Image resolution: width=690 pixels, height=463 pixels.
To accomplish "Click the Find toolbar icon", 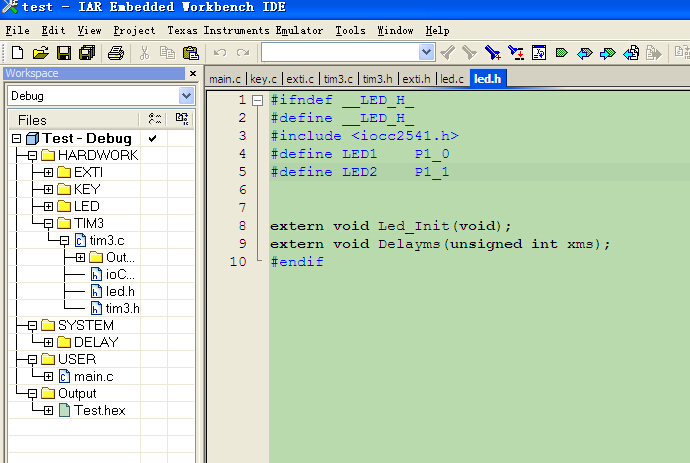I will pos(492,53).
